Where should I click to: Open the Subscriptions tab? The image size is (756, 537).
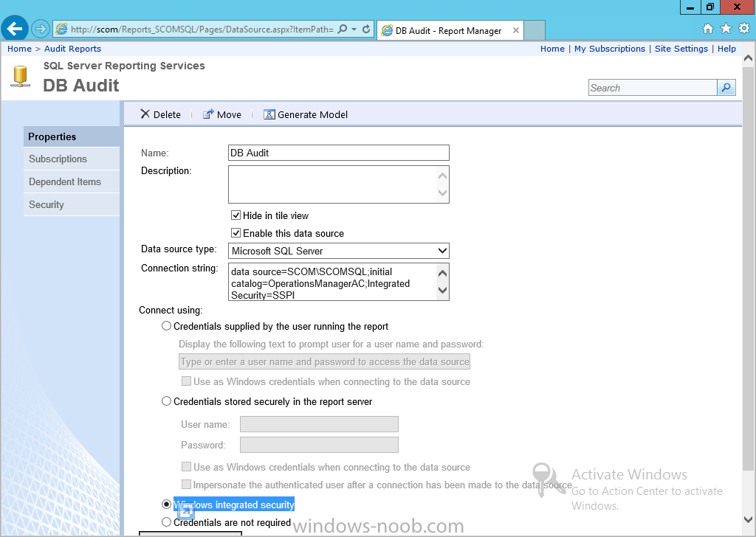[x=72, y=159]
